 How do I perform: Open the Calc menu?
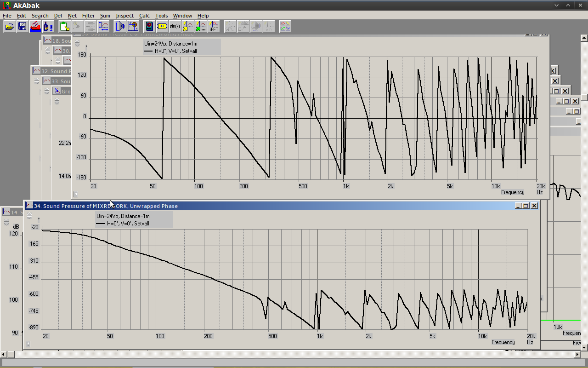tap(144, 16)
